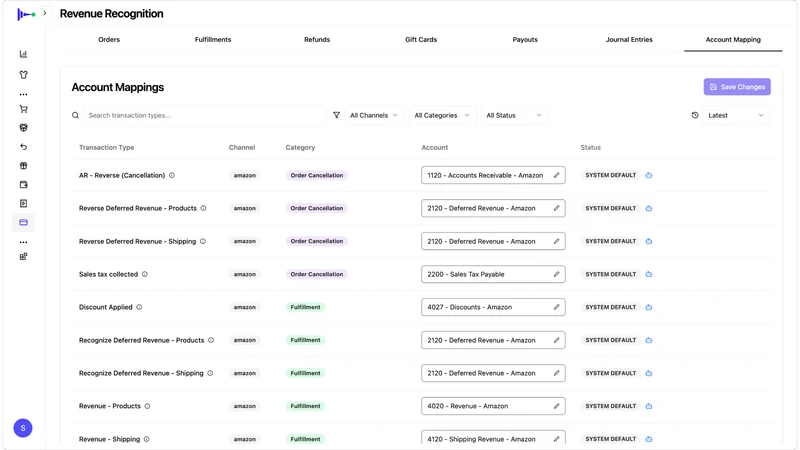Open the Latest version dropdown

pos(736,115)
